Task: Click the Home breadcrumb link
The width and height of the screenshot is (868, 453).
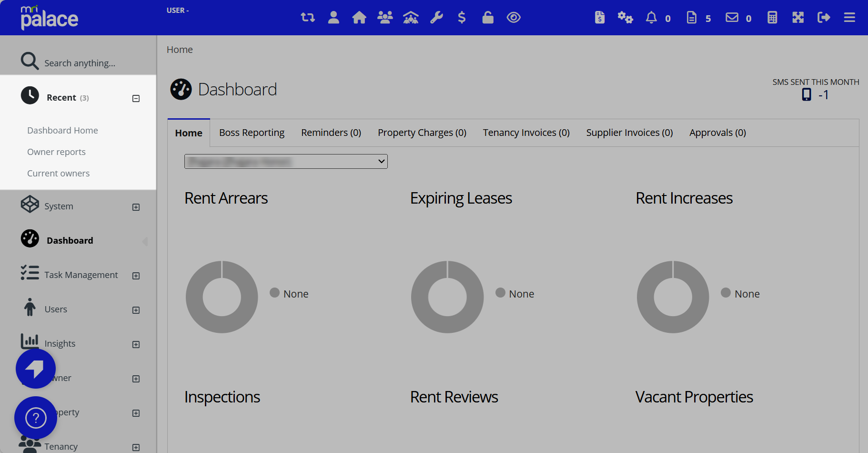Action: [x=180, y=50]
